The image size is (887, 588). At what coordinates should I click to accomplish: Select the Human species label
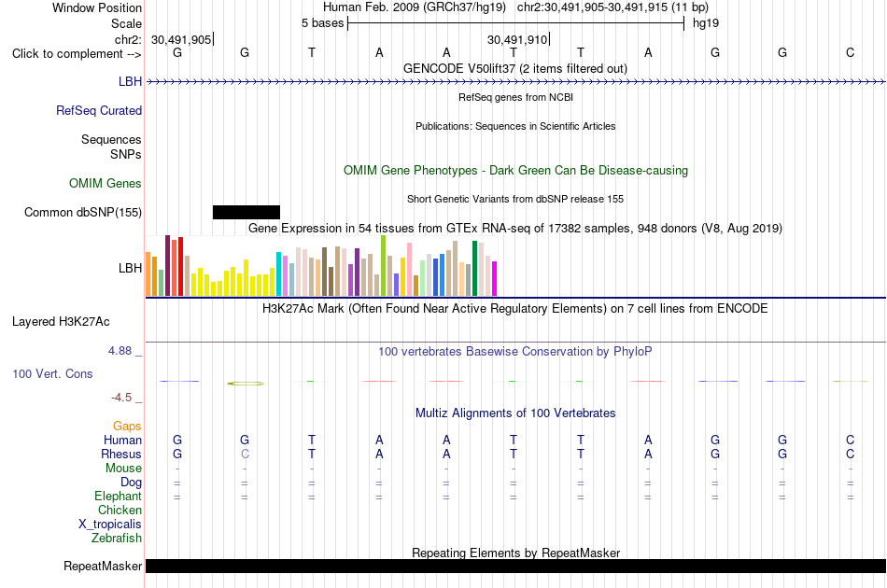pos(122,440)
